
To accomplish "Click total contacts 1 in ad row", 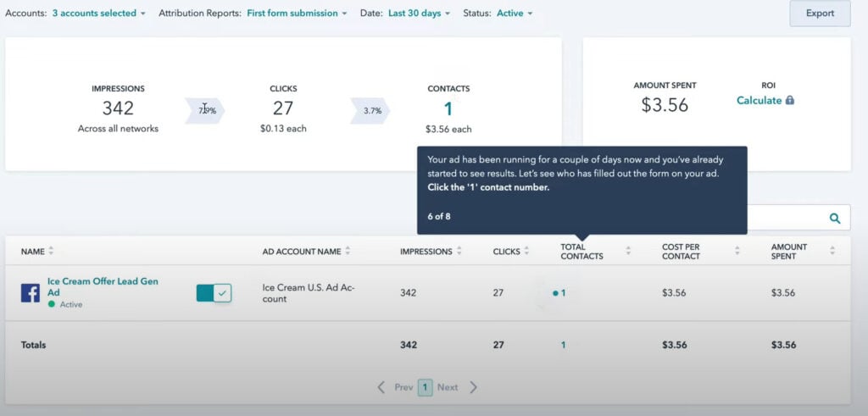I will 562,293.
